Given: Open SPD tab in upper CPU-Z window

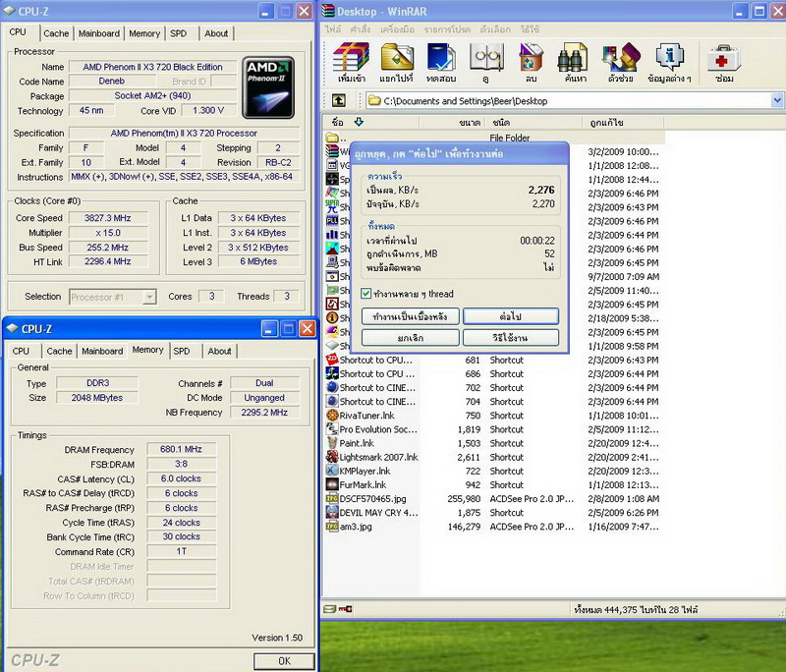Looking at the screenshot, I should (x=179, y=33).
